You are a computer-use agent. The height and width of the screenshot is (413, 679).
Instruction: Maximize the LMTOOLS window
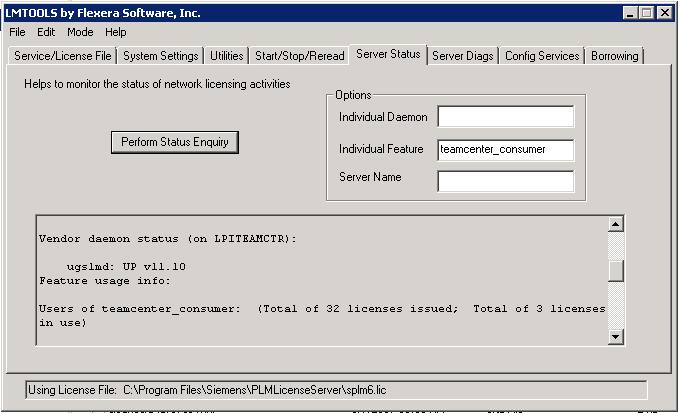646,13
